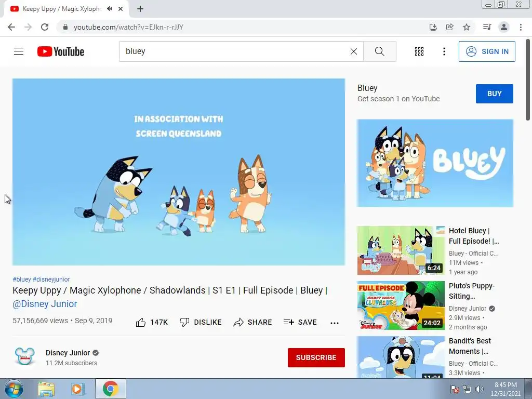The width and height of the screenshot is (532, 399).
Task: Click the page vertical scrollbar thumb
Action: point(528,80)
